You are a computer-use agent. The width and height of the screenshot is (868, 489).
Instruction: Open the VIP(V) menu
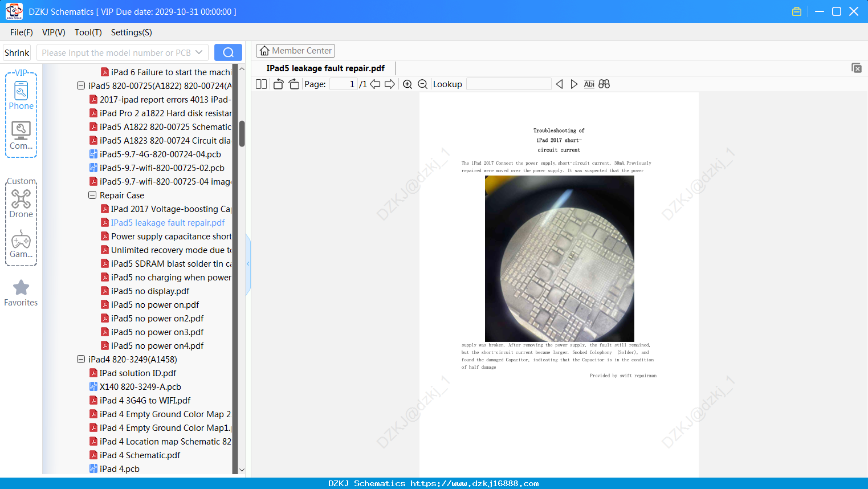click(54, 32)
